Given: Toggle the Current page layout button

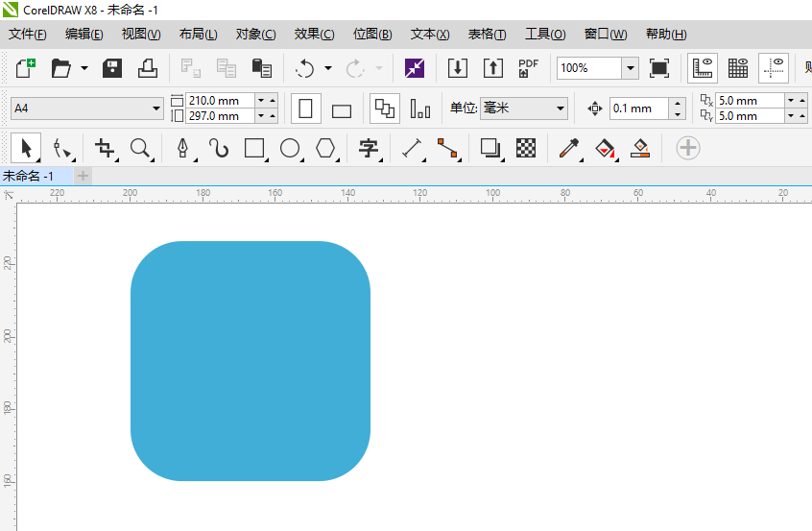Looking at the screenshot, I should tap(420, 109).
